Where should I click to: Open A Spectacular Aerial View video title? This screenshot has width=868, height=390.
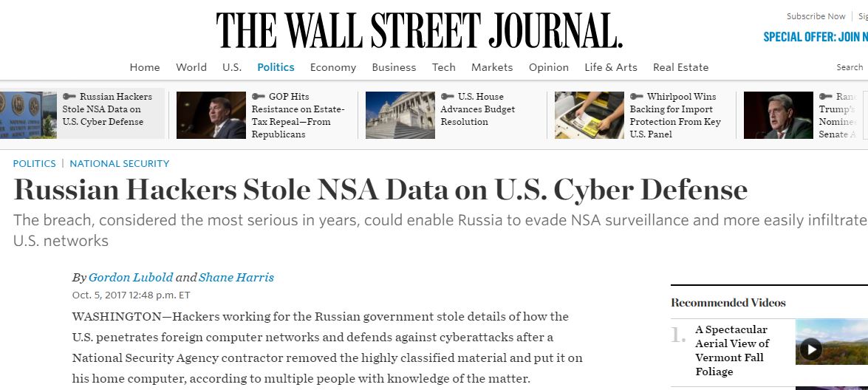(732, 351)
